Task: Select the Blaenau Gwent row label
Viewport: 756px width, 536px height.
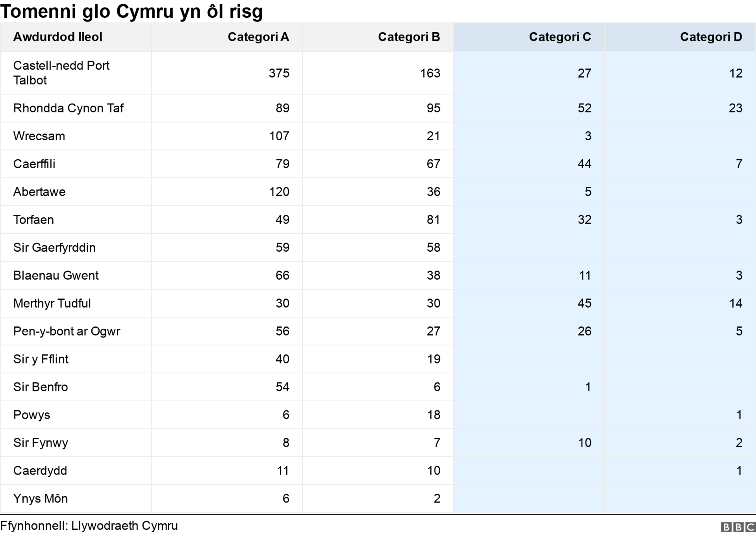Action: 56,276
